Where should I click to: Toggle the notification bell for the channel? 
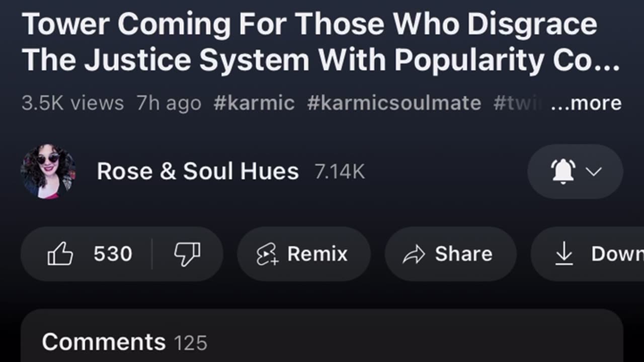[563, 171]
